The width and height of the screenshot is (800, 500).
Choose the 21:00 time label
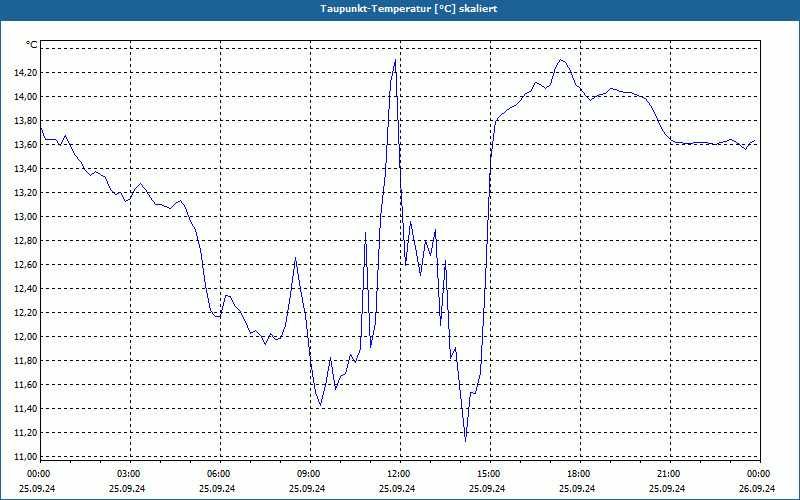[x=669, y=474]
